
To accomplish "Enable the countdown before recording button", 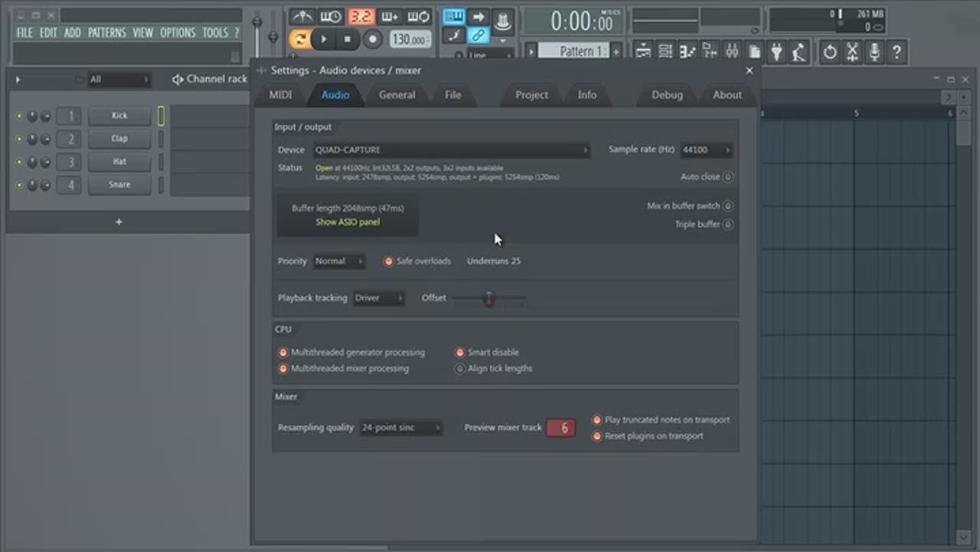I will click(361, 17).
